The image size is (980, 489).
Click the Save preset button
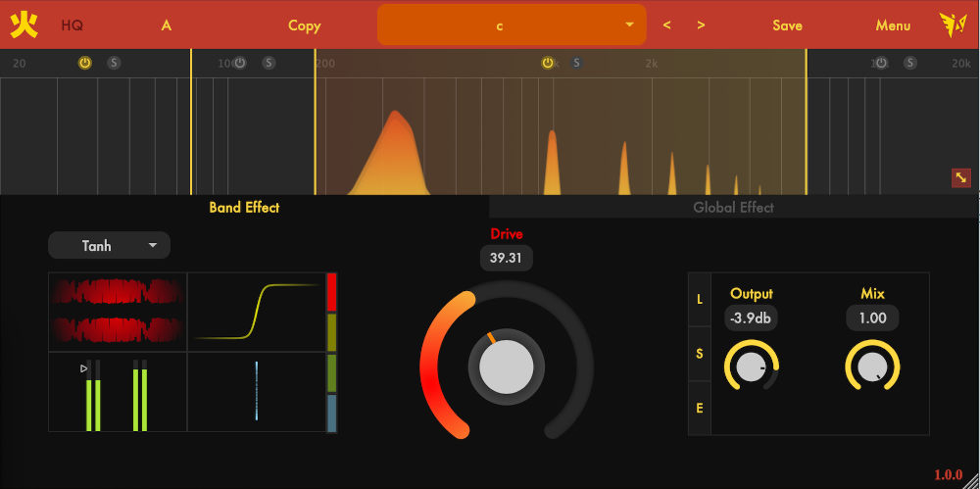[x=787, y=25]
